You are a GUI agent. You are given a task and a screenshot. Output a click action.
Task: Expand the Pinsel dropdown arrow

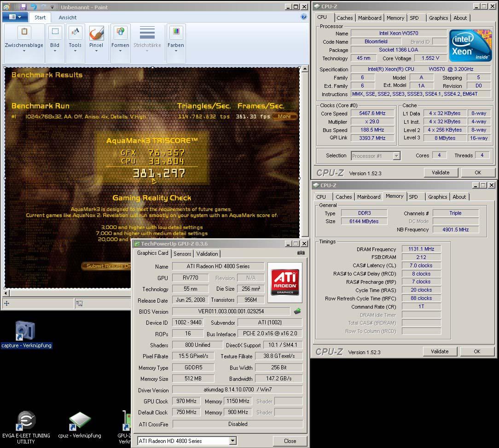click(x=96, y=51)
